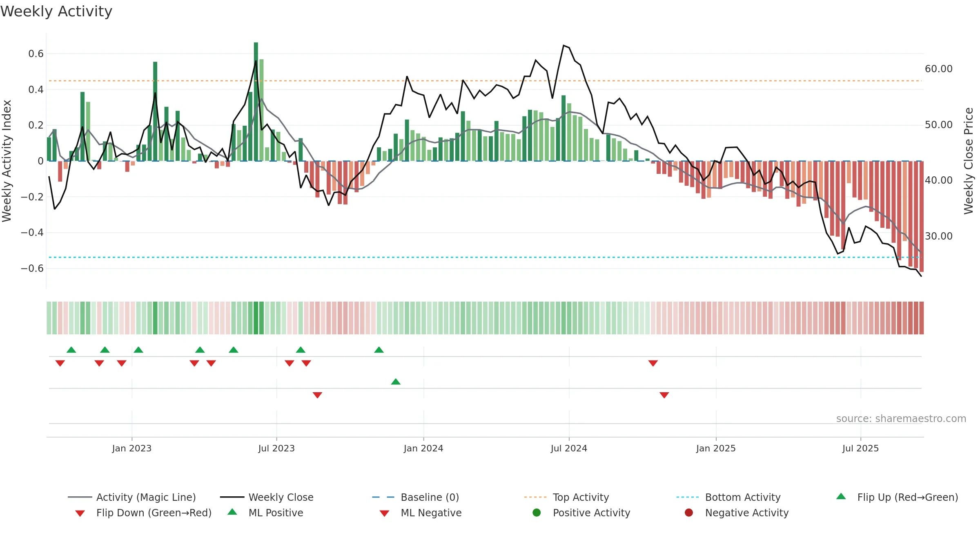This screenshot has width=980, height=551.
Task: Click the tallest green activity bar near June 2023
Action: tap(256, 102)
